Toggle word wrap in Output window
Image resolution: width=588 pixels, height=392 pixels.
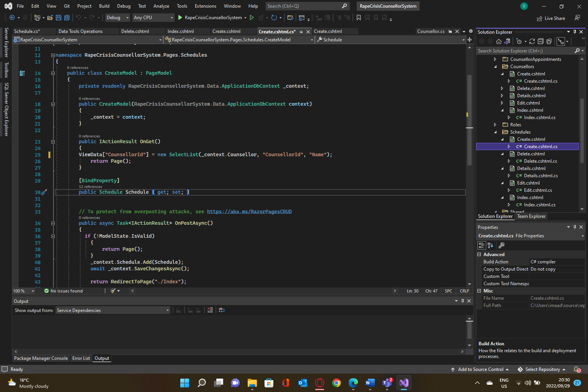tap(222, 310)
